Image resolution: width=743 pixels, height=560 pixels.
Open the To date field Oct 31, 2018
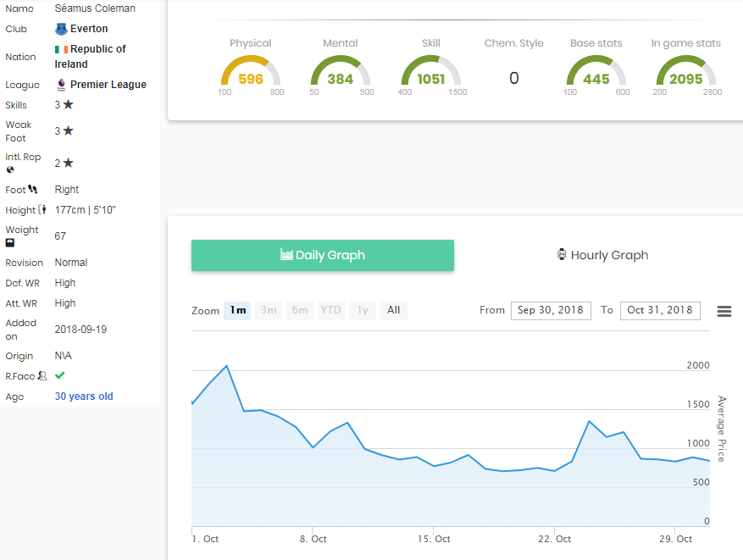[x=660, y=310]
